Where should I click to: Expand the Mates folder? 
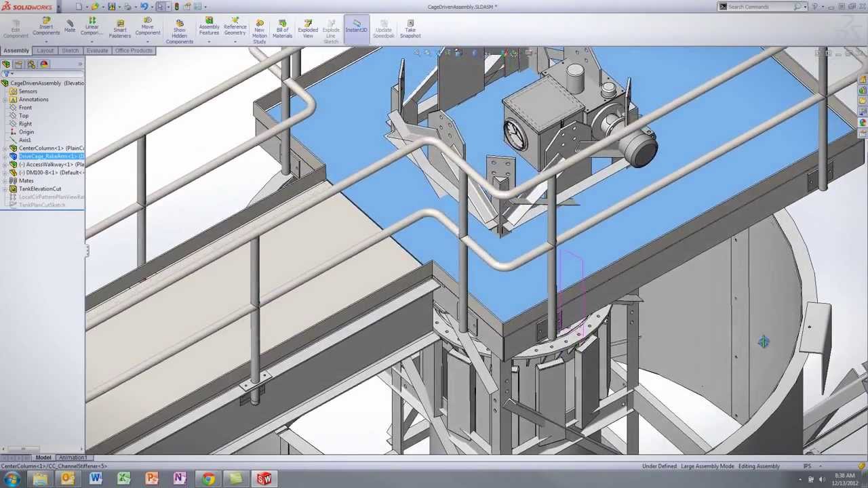click(5, 181)
